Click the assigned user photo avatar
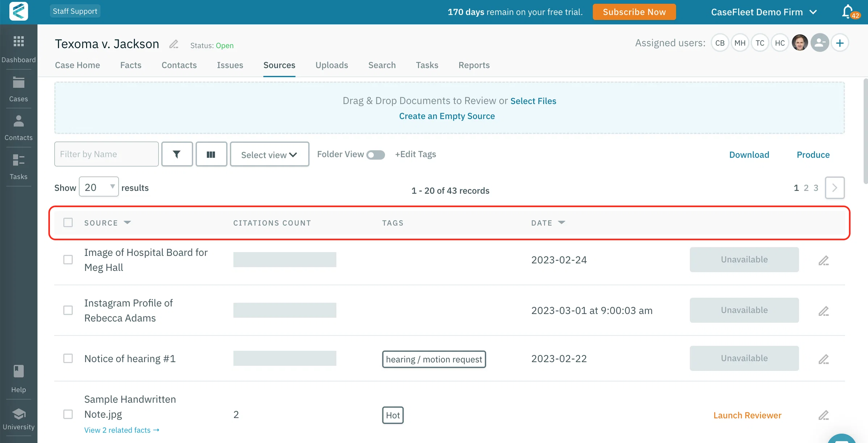The height and width of the screenshot is (443, 868). (x=800, y=43)
